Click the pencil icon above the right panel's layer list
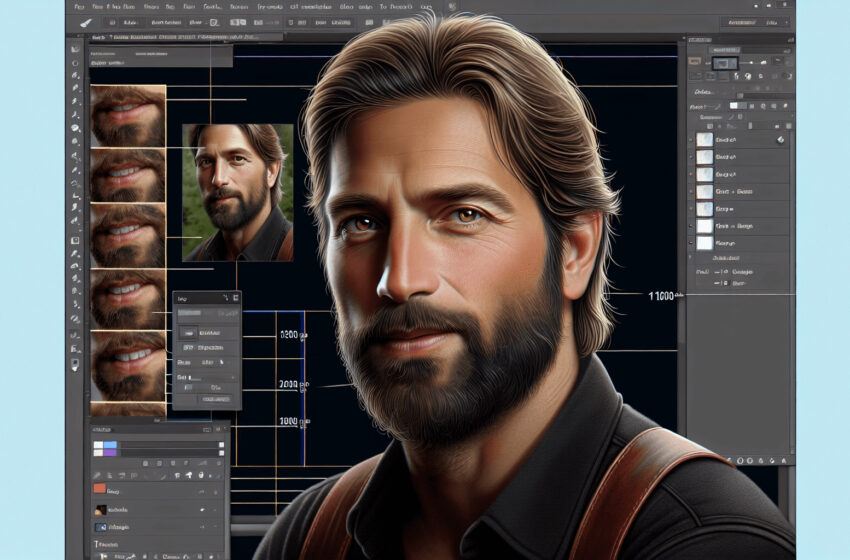Screen dimensions: 850x560 coord(731,117)
